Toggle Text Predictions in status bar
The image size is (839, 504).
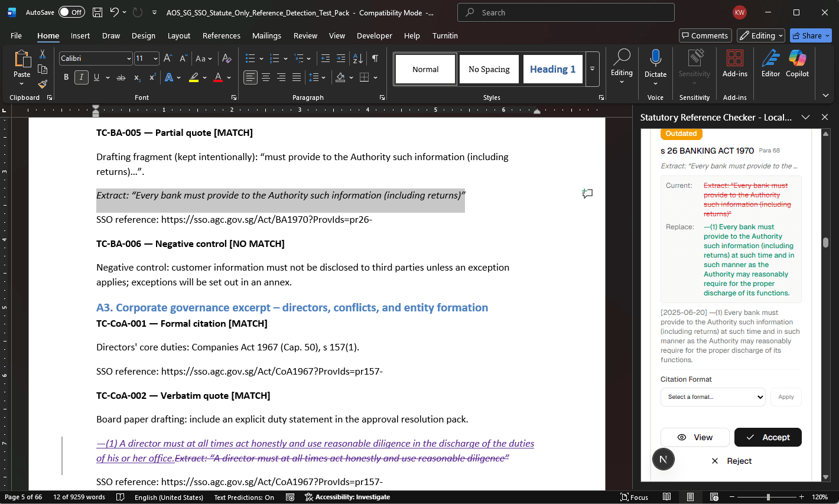(244, 498)
